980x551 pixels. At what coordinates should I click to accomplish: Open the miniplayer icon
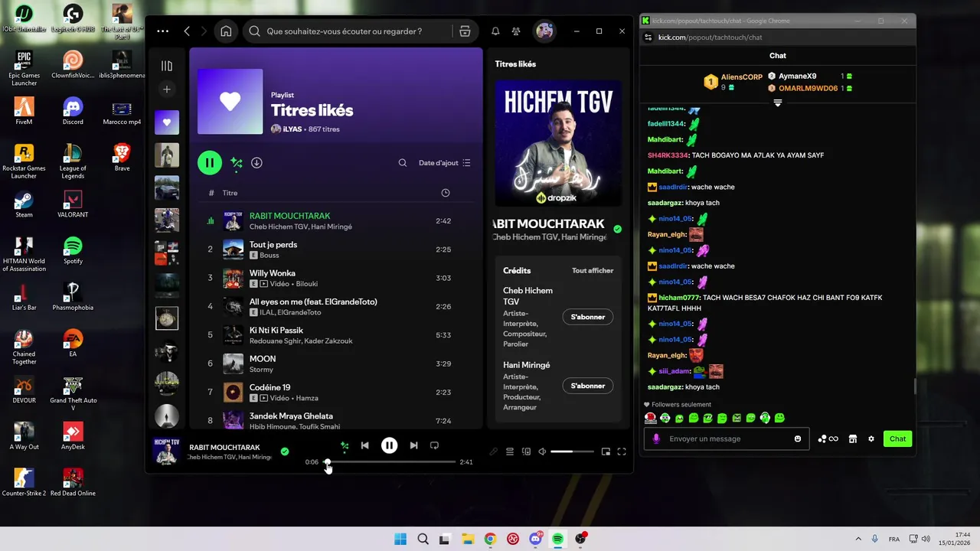click(606, 452)
